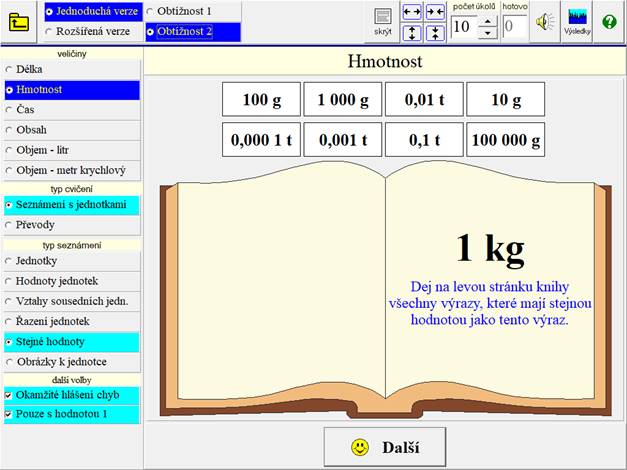The width and height of the screenshot is (627, 470).
Task: Pick the 0,001 t tile
Action: tap(343, 140)
